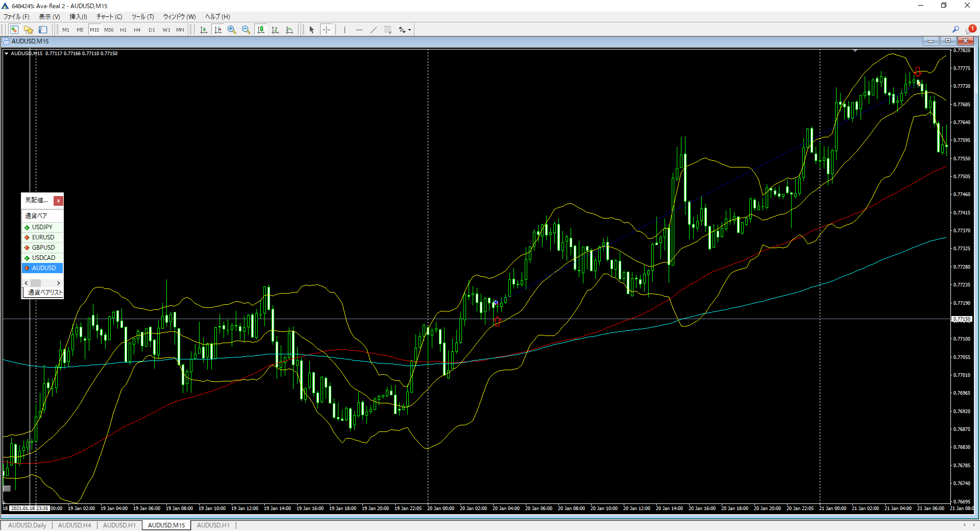Expand the arrows tool dropdown arrow

(x=409, y=30)
